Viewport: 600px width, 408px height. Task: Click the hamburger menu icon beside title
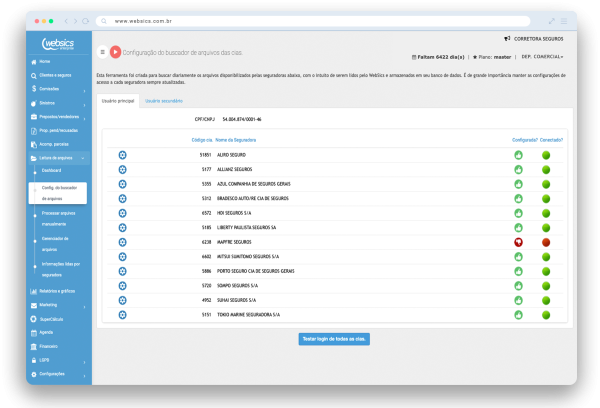103,52
